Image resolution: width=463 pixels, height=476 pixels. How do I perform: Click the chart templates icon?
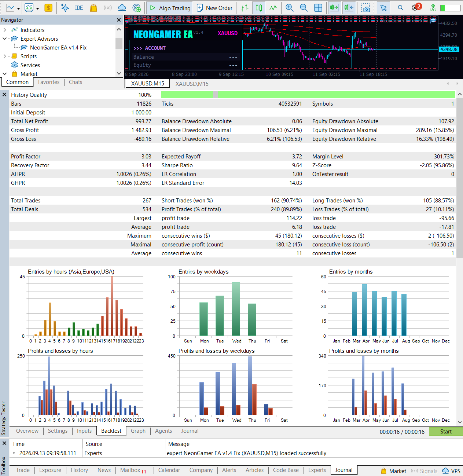pos(29,8)
